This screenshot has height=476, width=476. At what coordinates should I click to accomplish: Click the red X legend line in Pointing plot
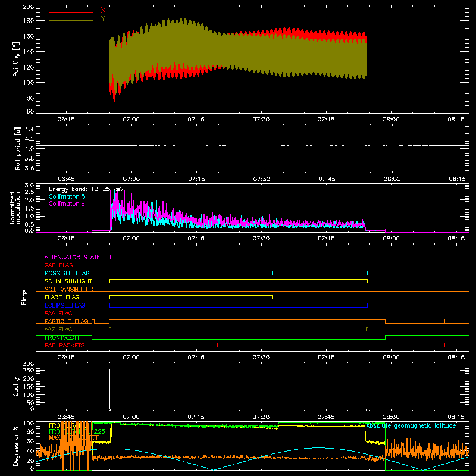(x=70, y=12)
